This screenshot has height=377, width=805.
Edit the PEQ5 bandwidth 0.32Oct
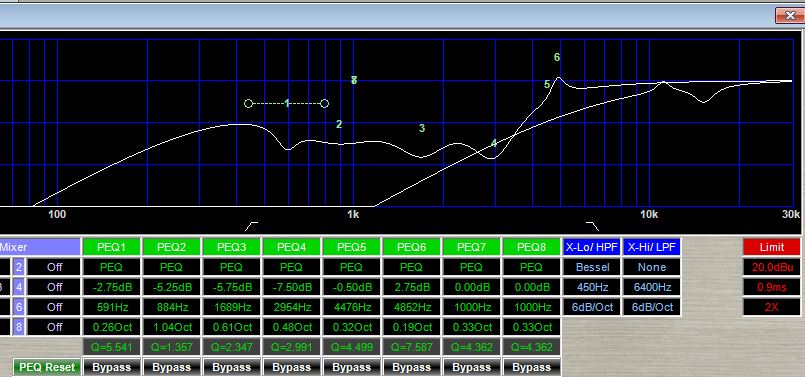click(x=351, y=327)
